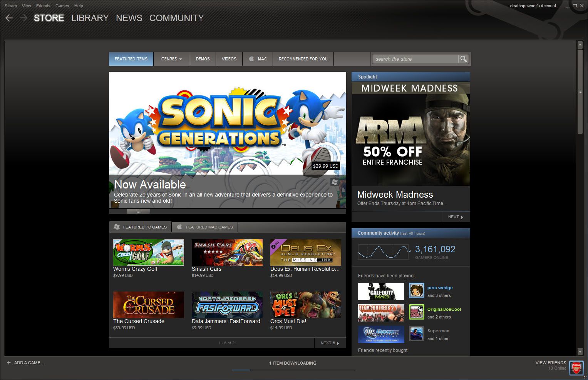Open the Videos tab
This screenshot has height=380, width=588.
[229, 59]
